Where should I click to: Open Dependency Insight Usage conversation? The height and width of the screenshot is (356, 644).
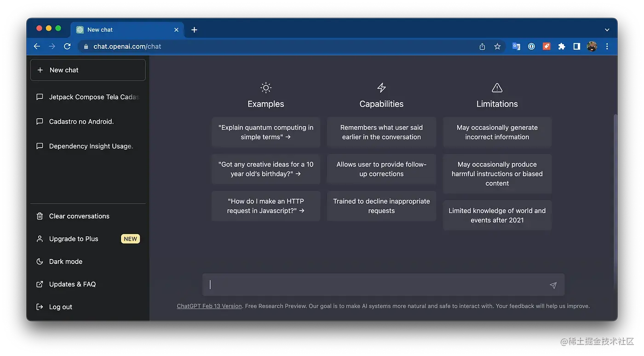point(88,146)
